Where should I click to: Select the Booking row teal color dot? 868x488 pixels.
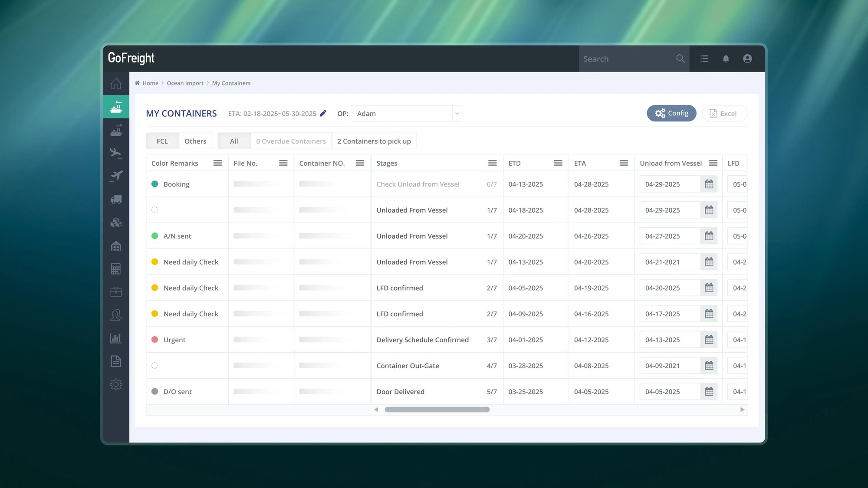coord(155,184)
